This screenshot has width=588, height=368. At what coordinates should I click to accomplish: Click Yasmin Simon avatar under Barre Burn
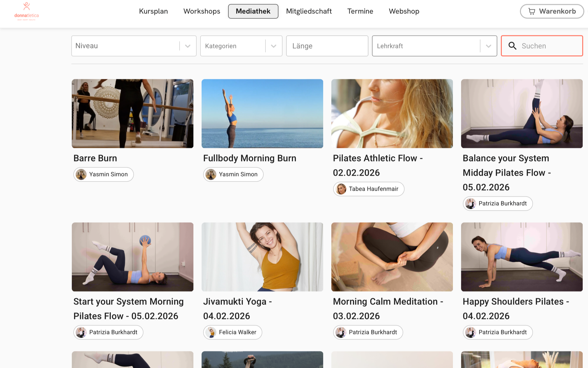pyautogui.click(x=81, y=174)
